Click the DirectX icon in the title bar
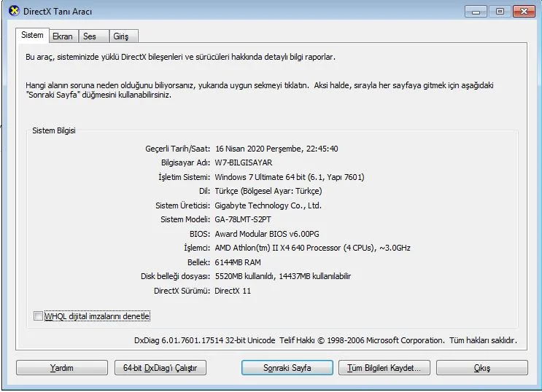Image resolution: width=542 pixels, height=392 pixels. [14, 11]
